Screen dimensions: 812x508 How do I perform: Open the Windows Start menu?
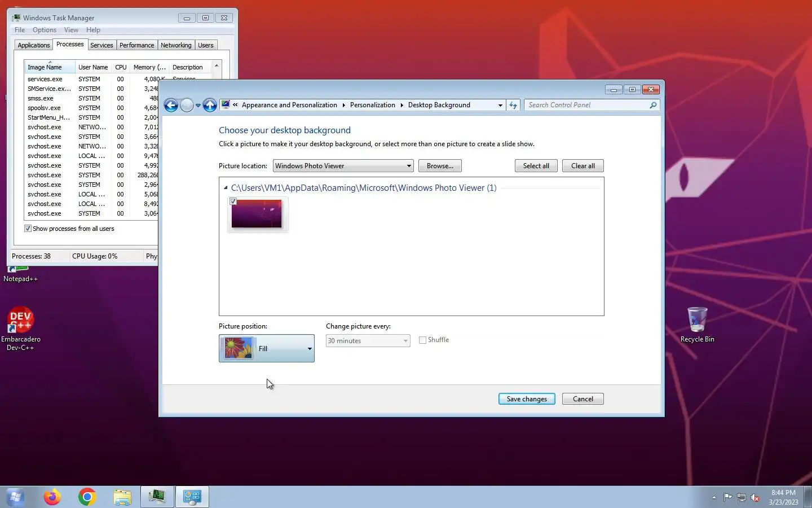coord(15,497)
